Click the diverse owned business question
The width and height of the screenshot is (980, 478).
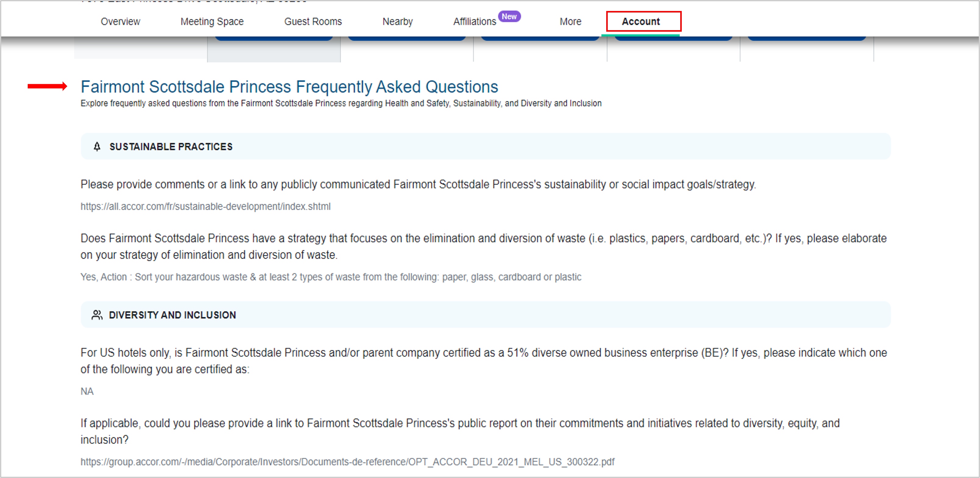(x=483, y=360)
